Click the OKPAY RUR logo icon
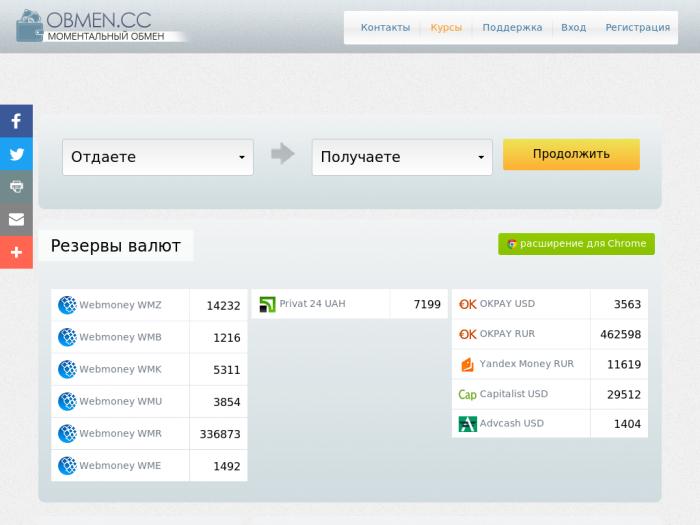 point(467,334)
